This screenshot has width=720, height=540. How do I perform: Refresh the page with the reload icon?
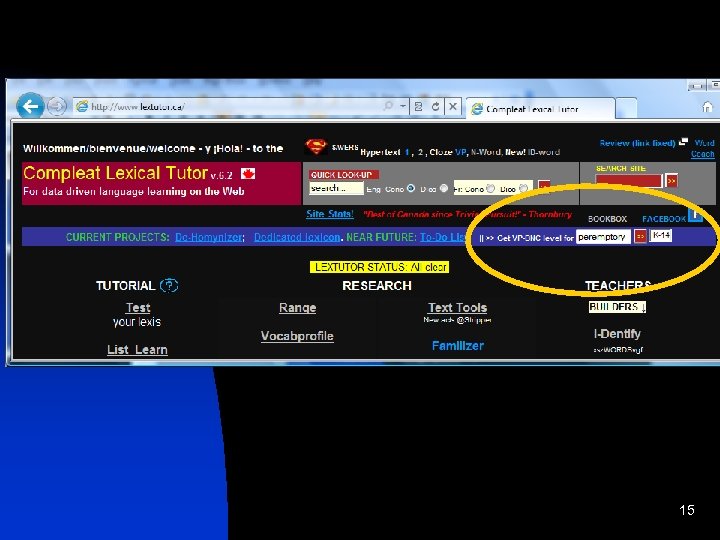pos(435,107)
